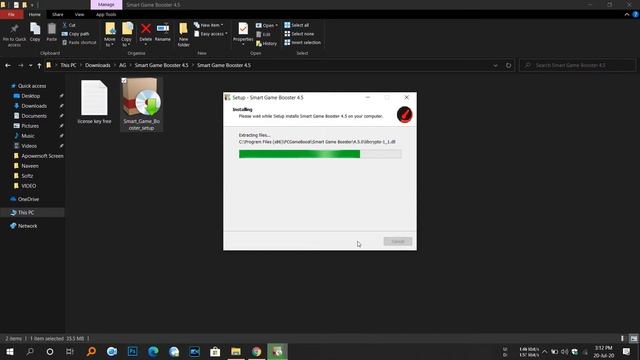Expand the Open dropdown in ribbon
The height and width of the screenshot is (360, 640).
pos(267,25)
